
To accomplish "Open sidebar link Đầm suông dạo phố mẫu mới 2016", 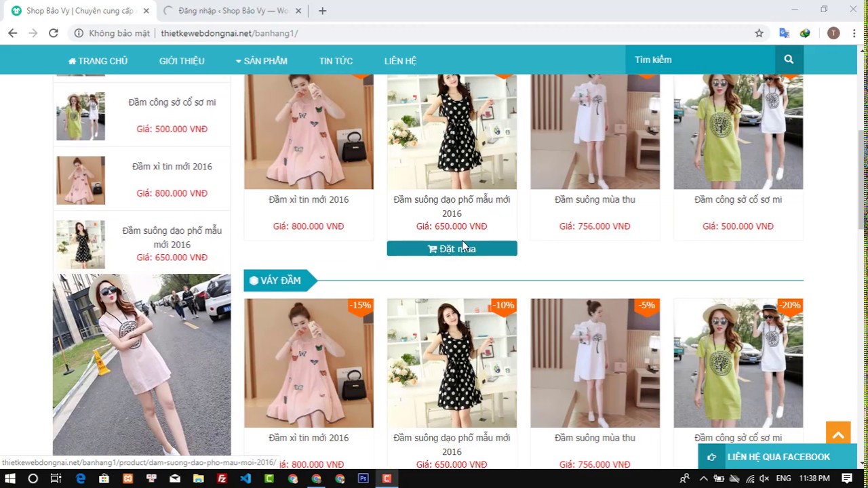I will click(x=172, y=237).
